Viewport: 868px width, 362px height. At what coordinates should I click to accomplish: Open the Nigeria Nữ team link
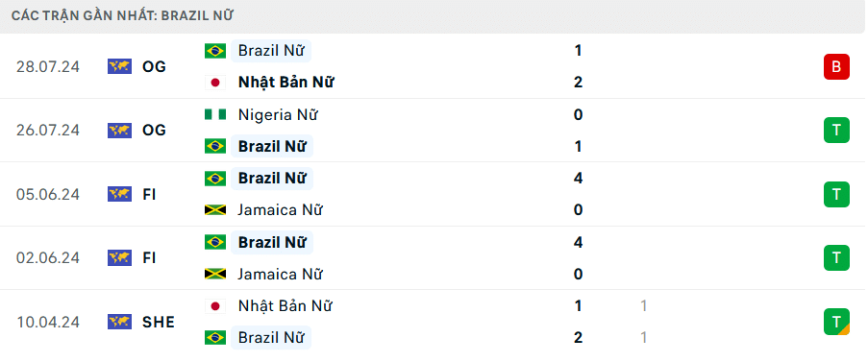point(278,115)
